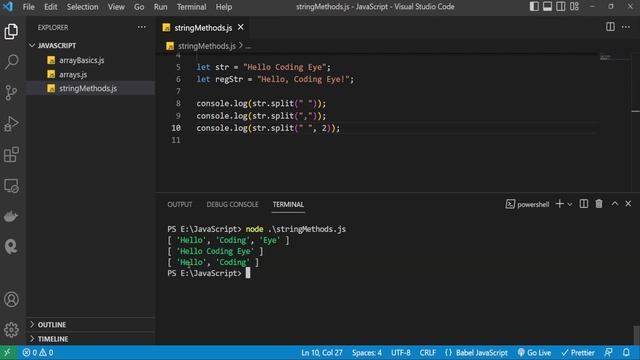Open the Source Control view
Viewport: 640px width, 360px height.
point(11,93)
